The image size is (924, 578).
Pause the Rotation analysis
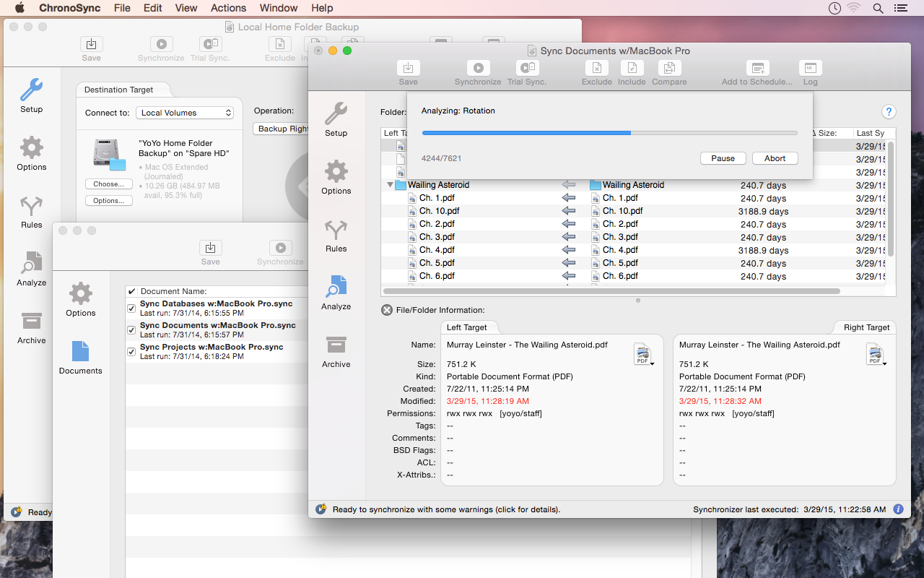click(x=723, y=158)
